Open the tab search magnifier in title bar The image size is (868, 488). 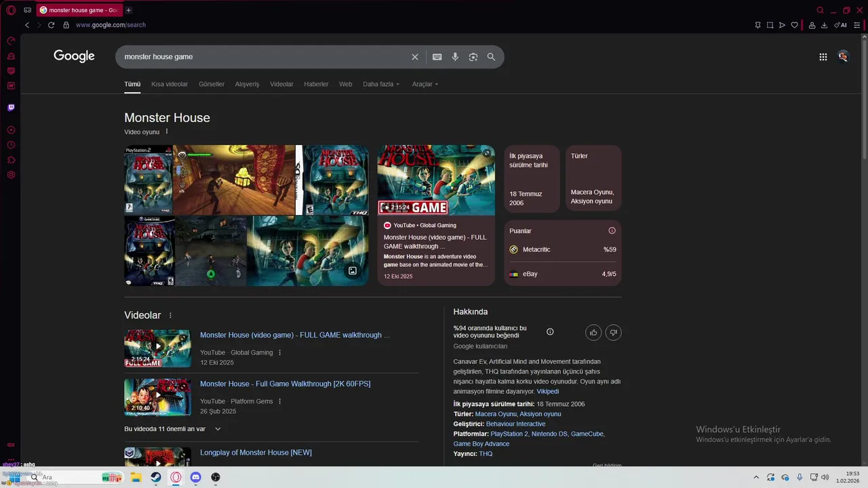820,10
